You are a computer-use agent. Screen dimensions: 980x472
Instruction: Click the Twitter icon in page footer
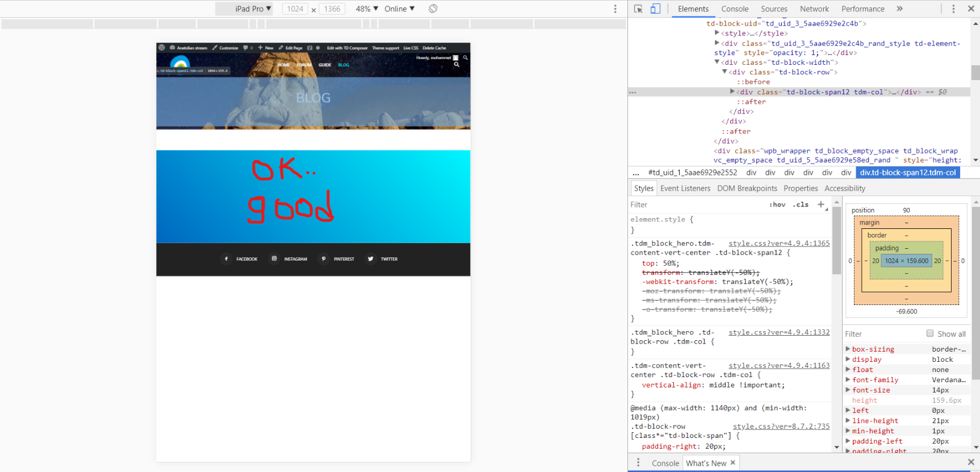371,259
